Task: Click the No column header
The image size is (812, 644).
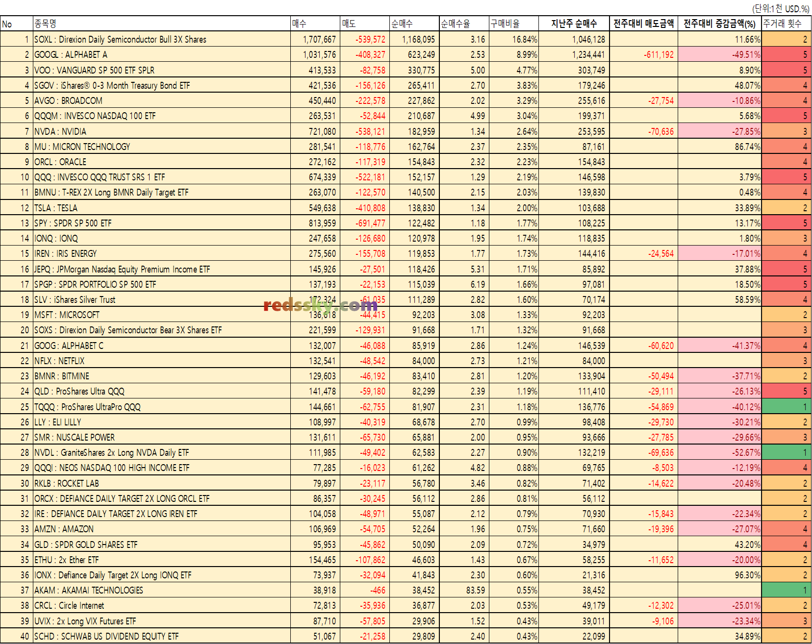Action: pos(17,24)
